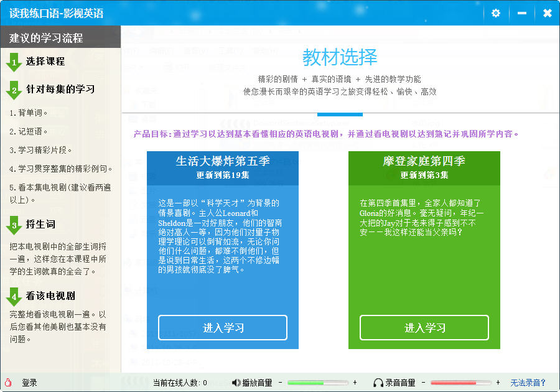Viewport: 560px width, 392px height.
Task: Click the 看该电视剧 step heading
Action: pyautogui.click(x=50, y=296)
